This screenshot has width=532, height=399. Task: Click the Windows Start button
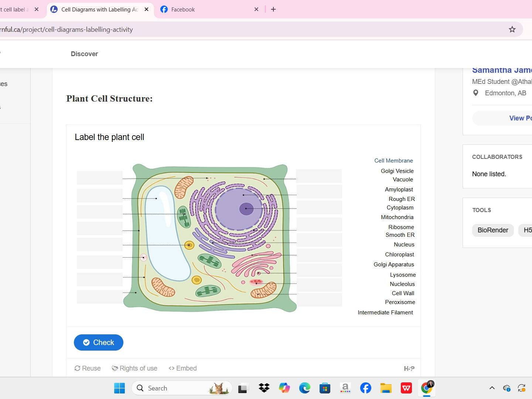[x=119, y=388]
